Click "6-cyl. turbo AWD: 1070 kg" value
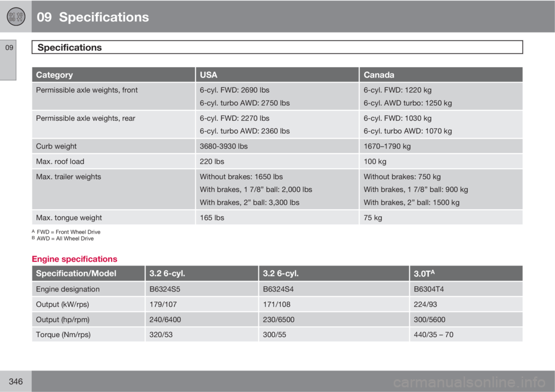This screenshot has width=555, height=392. point(408,131)
